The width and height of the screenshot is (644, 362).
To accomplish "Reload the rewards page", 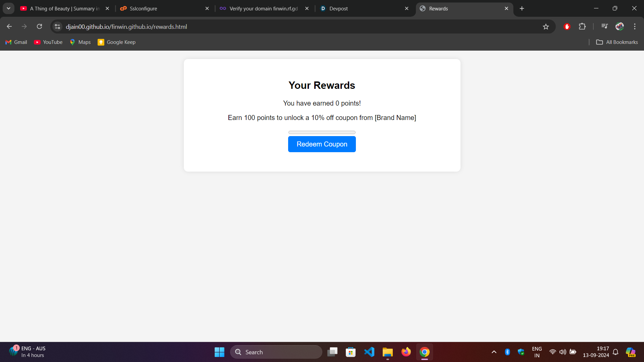I will [39, 26].
